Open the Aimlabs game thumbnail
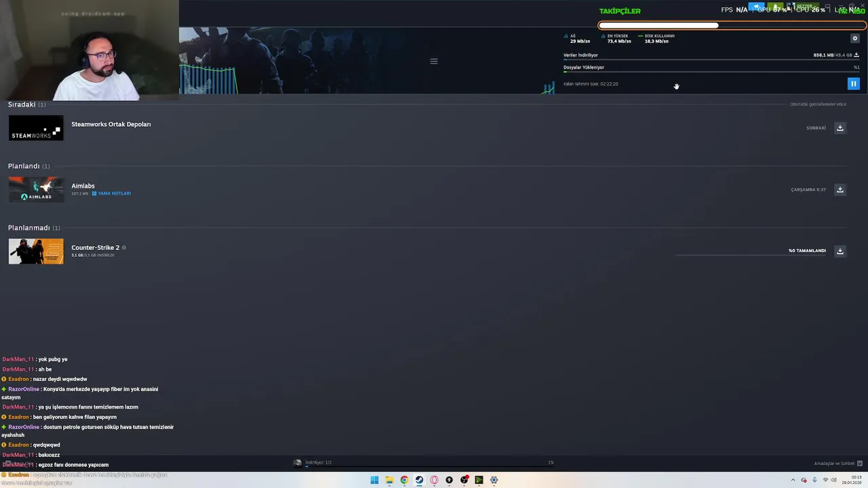This screenshot has width=868, height=488. tap(36, 190)
